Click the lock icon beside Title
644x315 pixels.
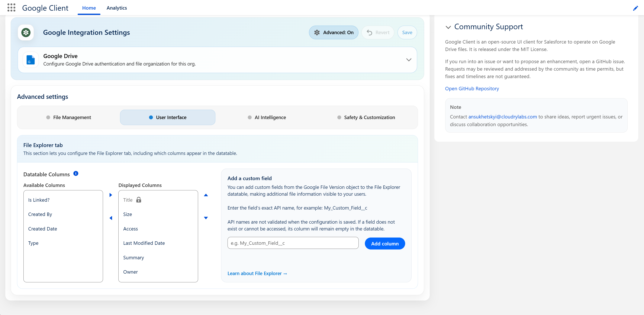point(139,200)
